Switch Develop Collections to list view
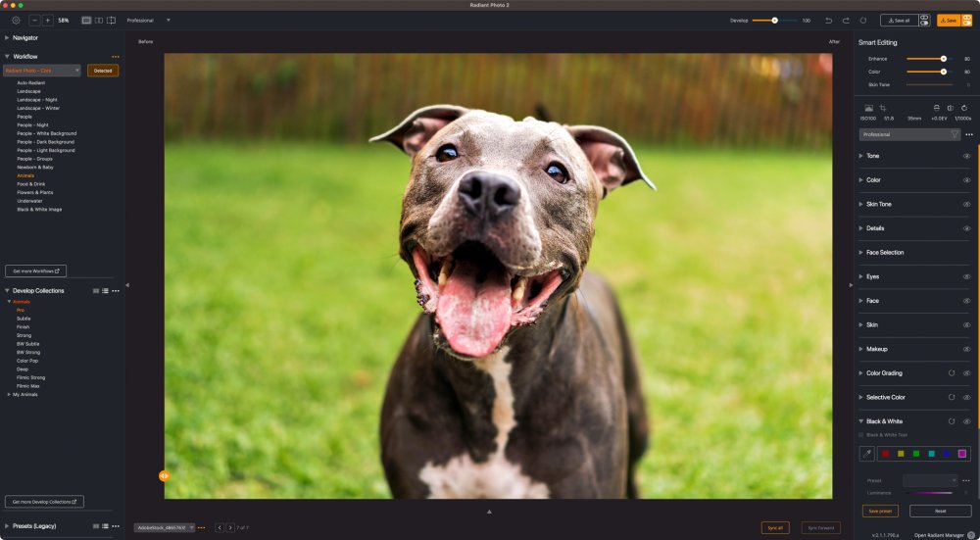The height and width of the screenshot is (540, 980). [x=105, y=291]
